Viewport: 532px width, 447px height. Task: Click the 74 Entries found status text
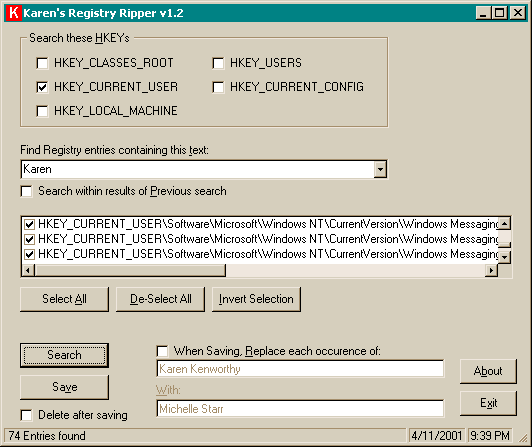47,436
